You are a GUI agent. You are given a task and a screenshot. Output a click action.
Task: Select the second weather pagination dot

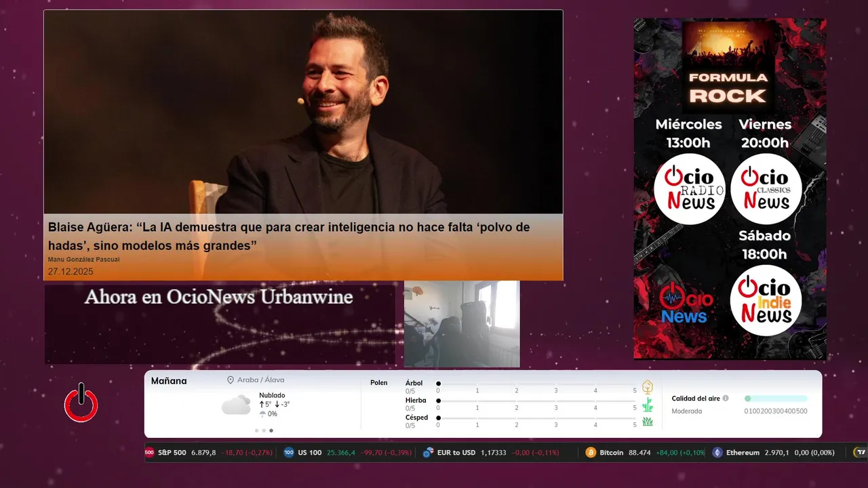[264, 430]
